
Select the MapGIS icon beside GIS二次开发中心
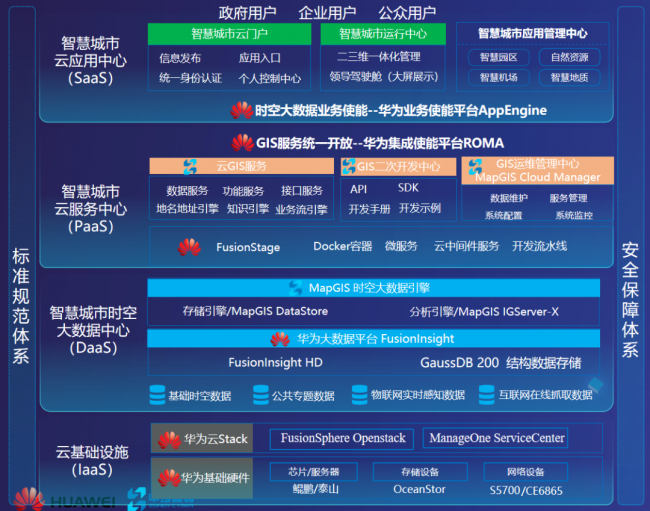[x=348, y=166]
